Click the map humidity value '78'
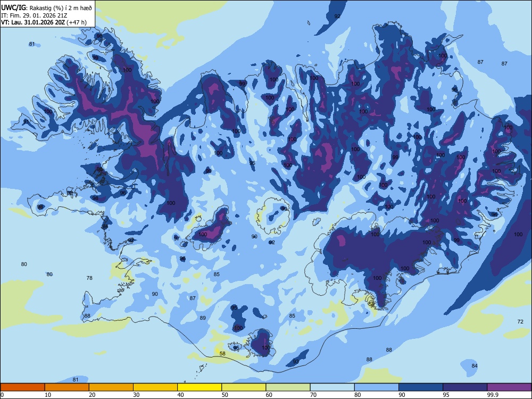 pyautogui.click(x=89, y=278)
